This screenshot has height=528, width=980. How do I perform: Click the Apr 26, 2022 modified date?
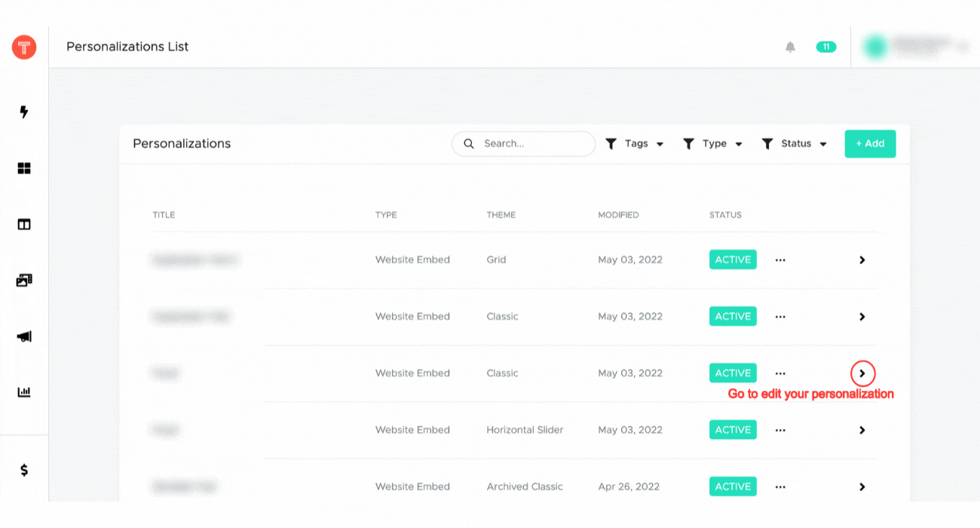(x=629, y=487)
